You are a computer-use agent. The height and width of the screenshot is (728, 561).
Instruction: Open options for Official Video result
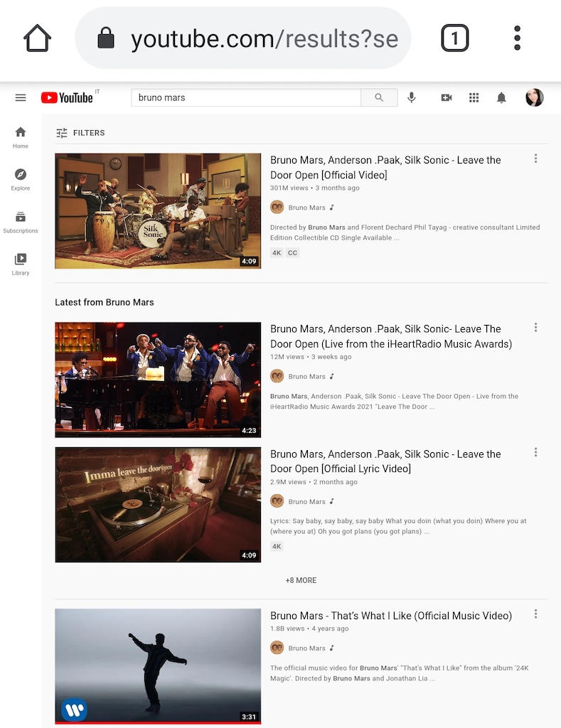click(x=535, y=159)
